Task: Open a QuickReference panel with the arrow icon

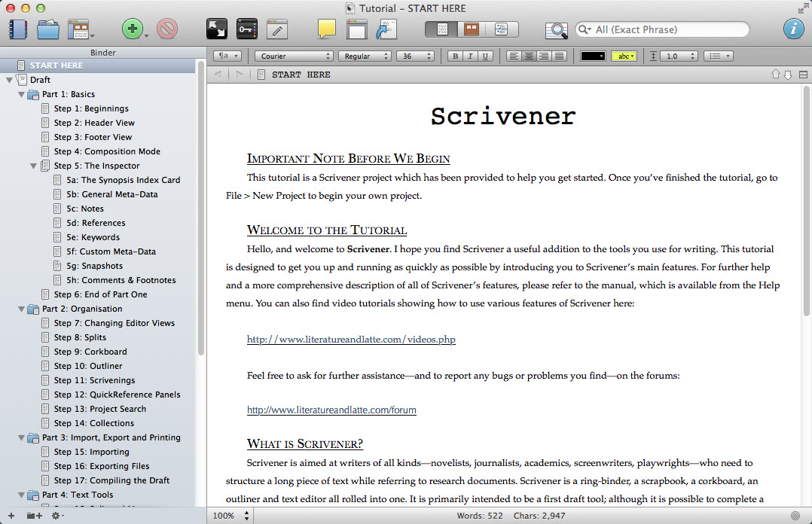Action: coord(386,28)
